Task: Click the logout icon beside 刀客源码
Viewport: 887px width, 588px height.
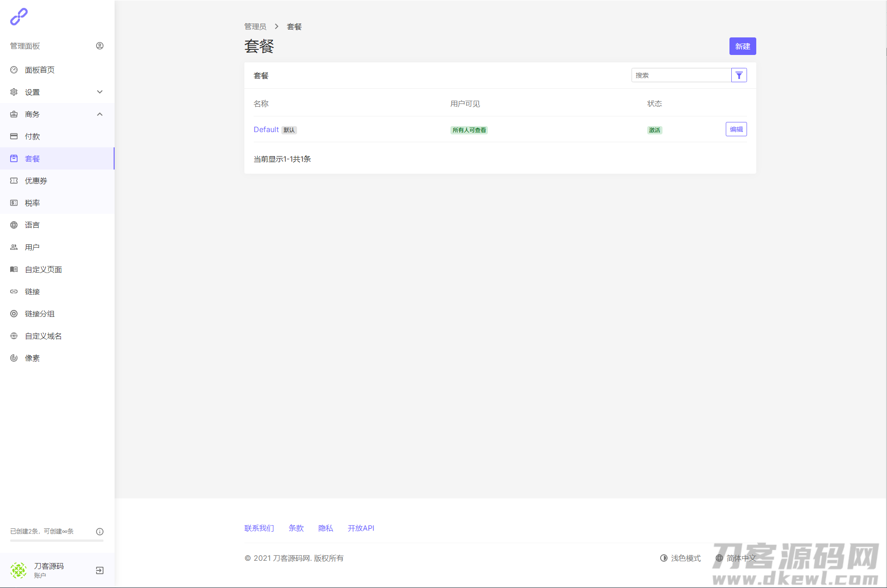Action: [x=100, y=570]
